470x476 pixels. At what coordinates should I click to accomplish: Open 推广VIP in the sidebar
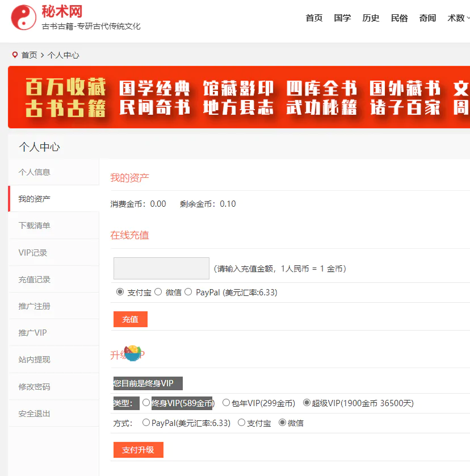pos(54,333)
